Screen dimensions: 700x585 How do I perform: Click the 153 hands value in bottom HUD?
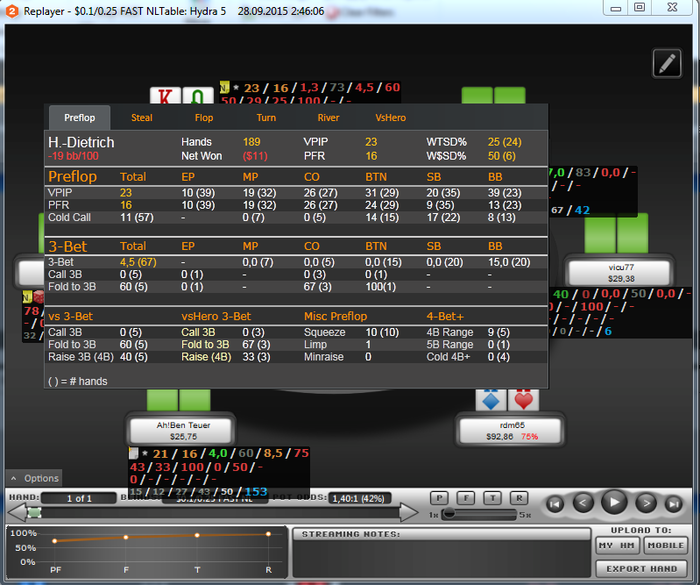tap(256, 492)
